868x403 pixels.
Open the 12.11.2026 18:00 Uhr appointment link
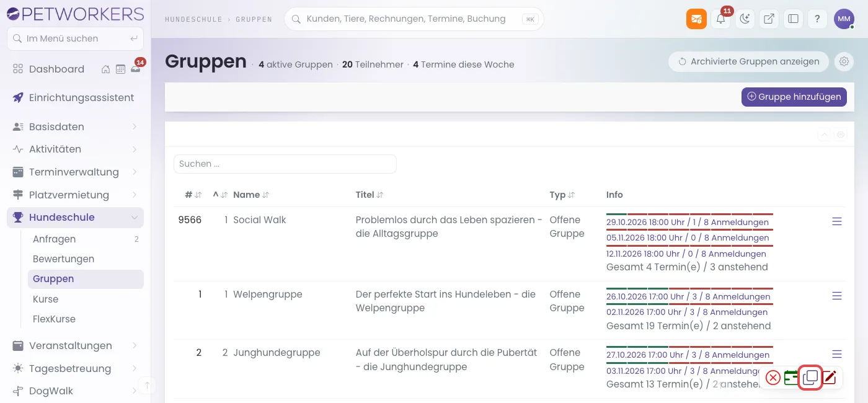click(x=686, y=254)
